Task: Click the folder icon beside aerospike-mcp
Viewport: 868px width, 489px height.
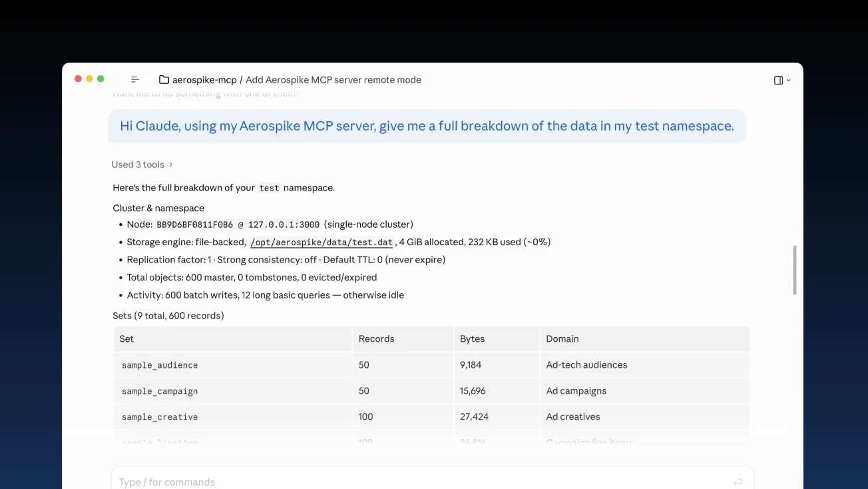Action: click(164, 79)
